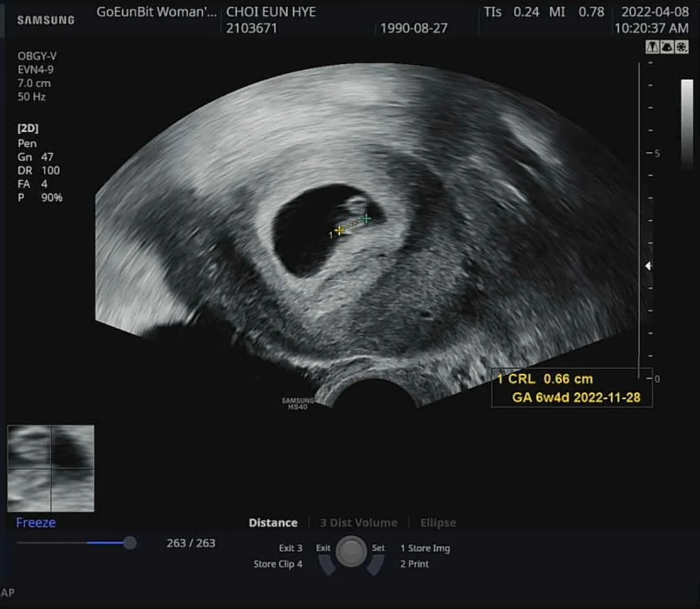Click the grayscale bar at right
The height and width of the screenshot is (609, 700).
(686, 125)
